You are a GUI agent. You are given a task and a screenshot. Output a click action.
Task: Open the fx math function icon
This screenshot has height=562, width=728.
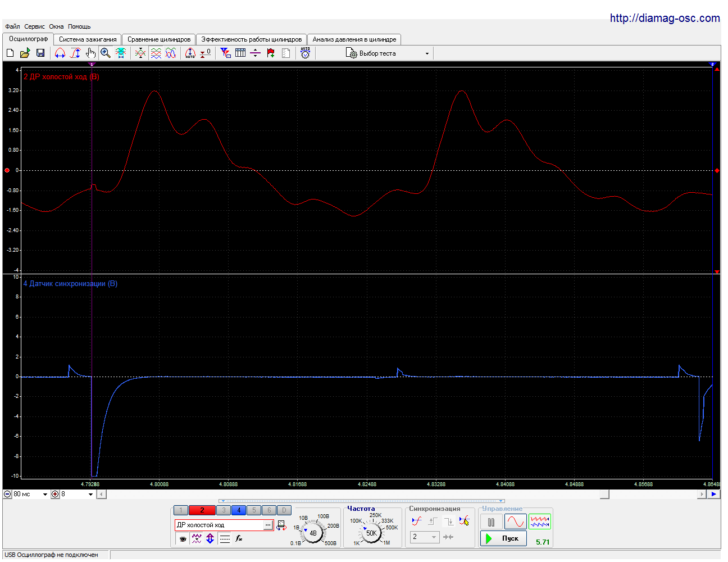click(239, 538)
